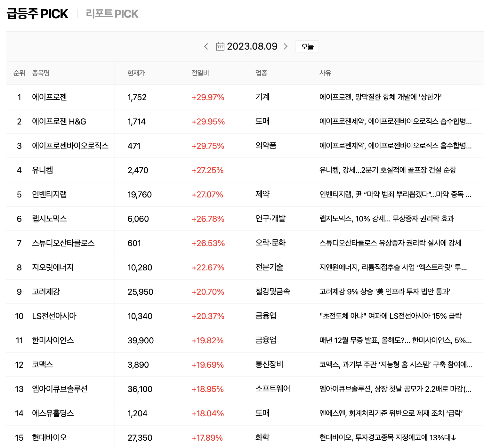This screenshot has width=484, height=448.
Task: Open stock 현대바이오
Action: pyautogui.click(x=49, y=438)
